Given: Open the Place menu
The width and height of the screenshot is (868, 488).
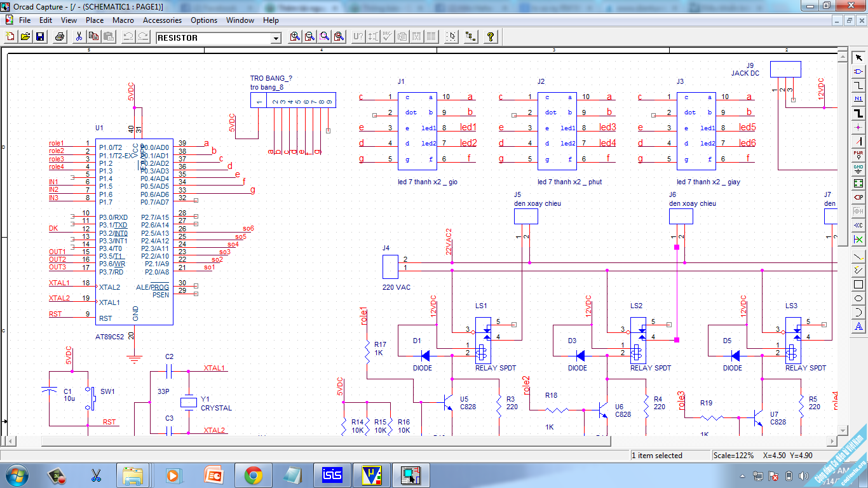Looking at the screenshot, I should click(x=95, y=20).
